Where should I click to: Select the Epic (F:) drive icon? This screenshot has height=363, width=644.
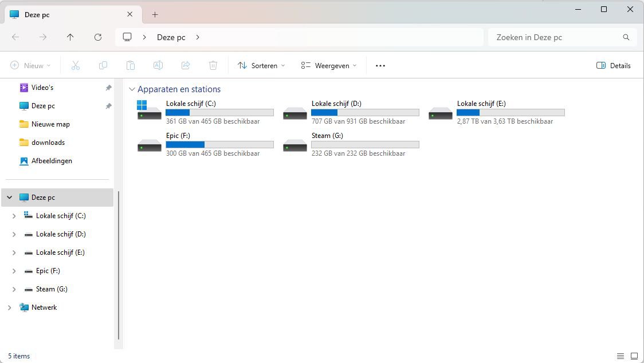tap(149, 145)
